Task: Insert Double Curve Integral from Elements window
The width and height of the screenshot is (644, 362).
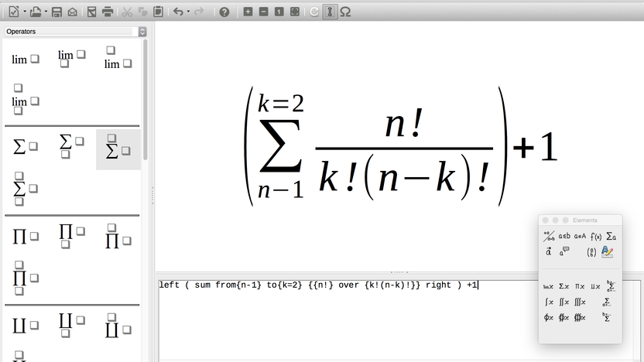Action: click(564, 317)
